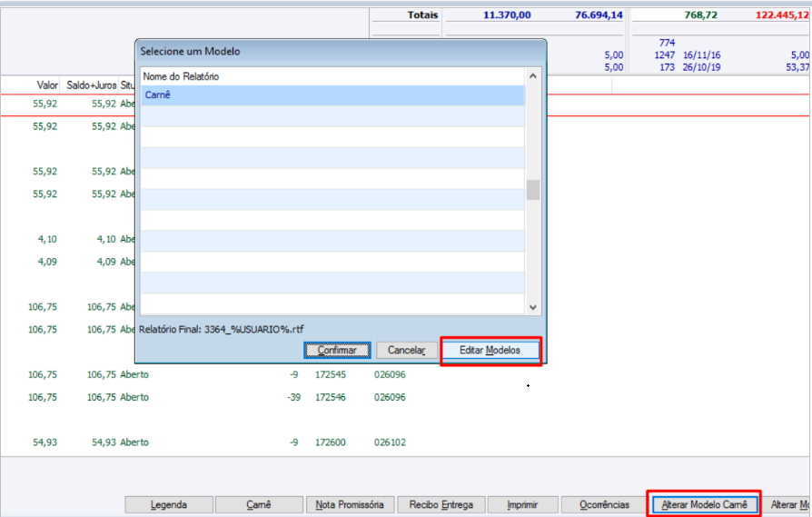The width and height of the screenshot is (812, 517).
Task: Click the Imprimir button
Action: pyautogui.click(x=522, y=504)
